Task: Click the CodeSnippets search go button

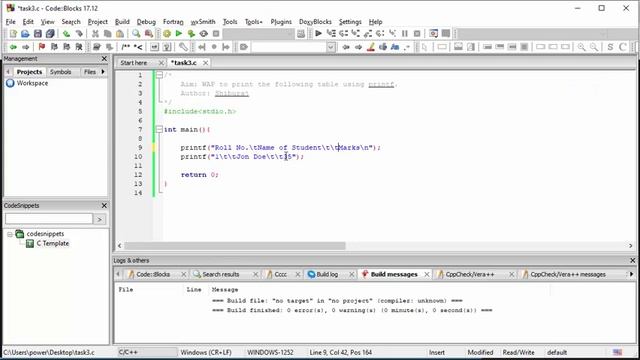Action: pos(99,219)
